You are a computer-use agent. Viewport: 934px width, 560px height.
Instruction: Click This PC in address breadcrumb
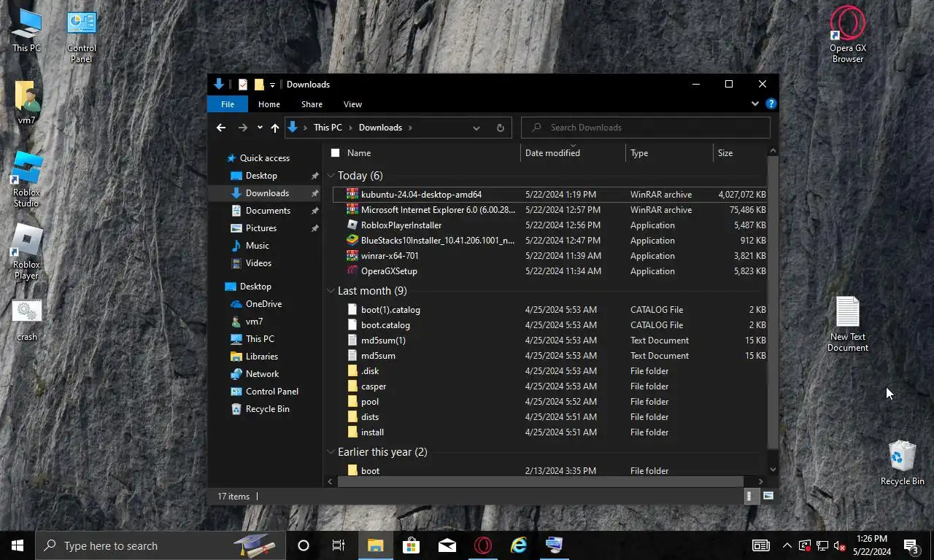point(328,128)
